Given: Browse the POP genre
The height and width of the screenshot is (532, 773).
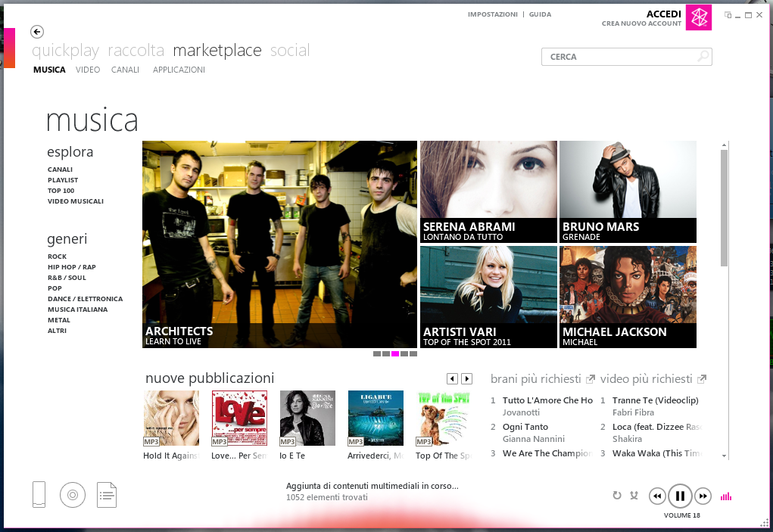Looking at the screenshot, I should (x=55, y=288).
